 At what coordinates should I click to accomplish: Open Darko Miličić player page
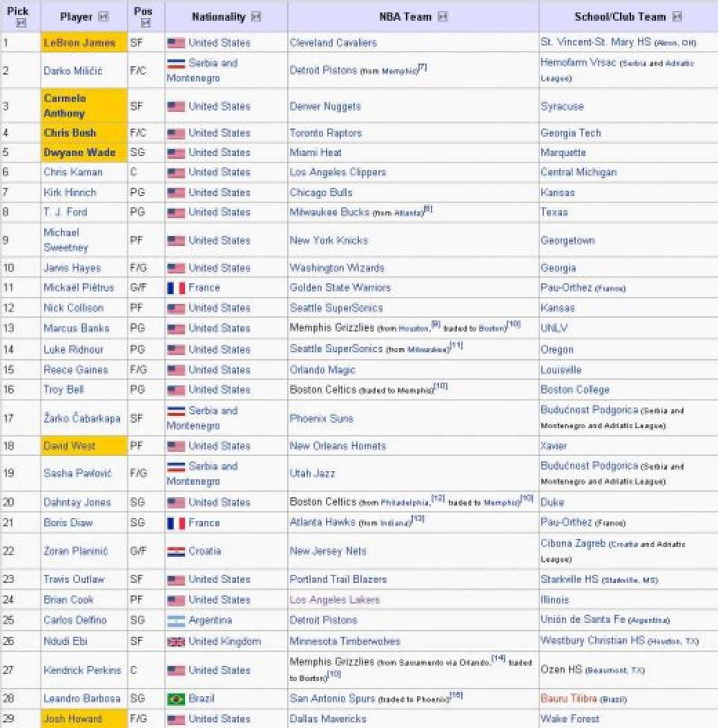tap(73, 71)
